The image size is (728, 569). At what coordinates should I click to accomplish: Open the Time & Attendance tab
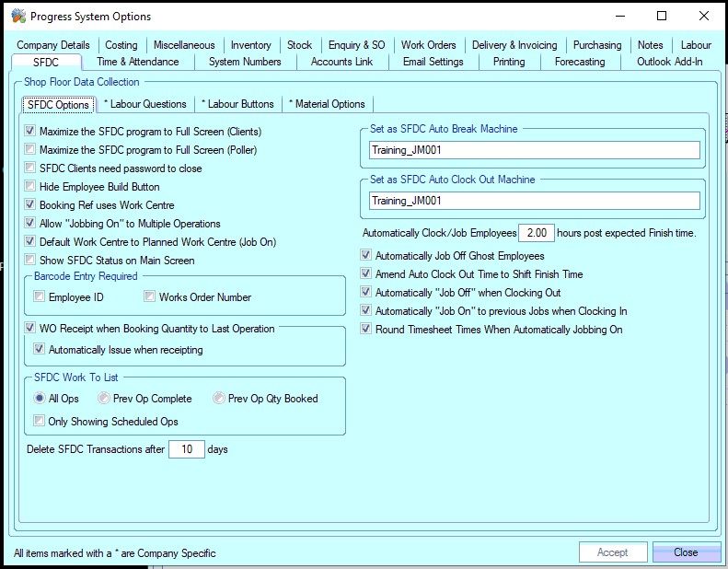click(137, 62)
